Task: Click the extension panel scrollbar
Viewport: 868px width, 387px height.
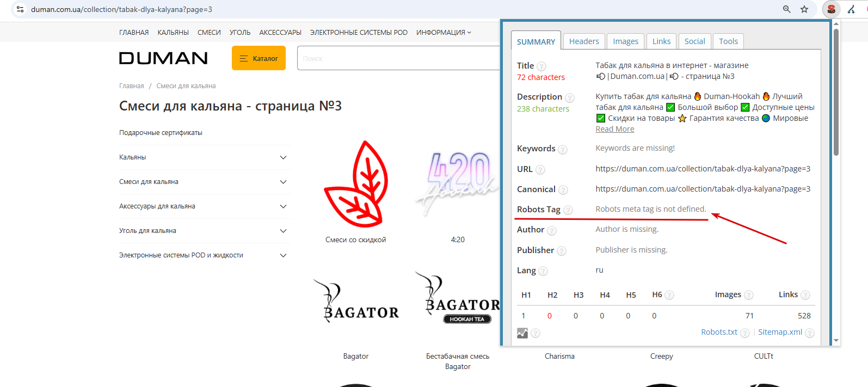Action: (836, 93)
